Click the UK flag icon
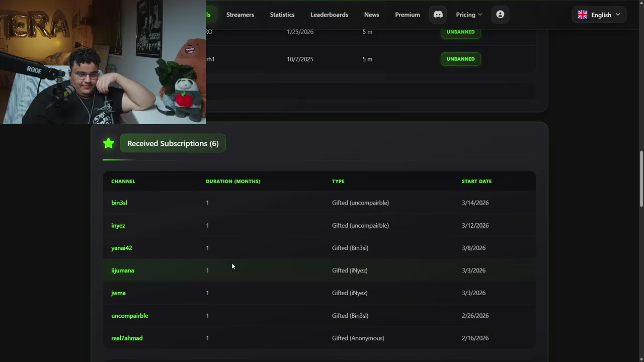Image resolution: width=644 pixels, height=362 pixels. point(583,15)
